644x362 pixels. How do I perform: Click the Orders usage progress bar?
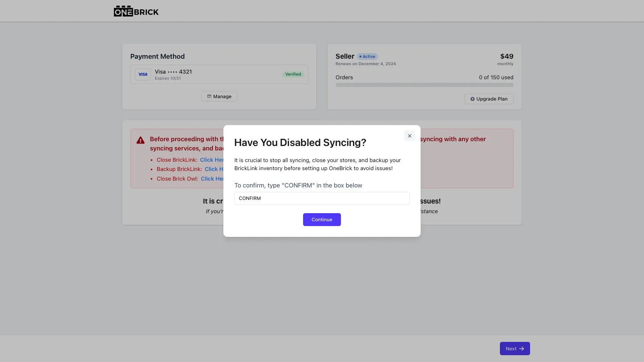coord(425,85)
